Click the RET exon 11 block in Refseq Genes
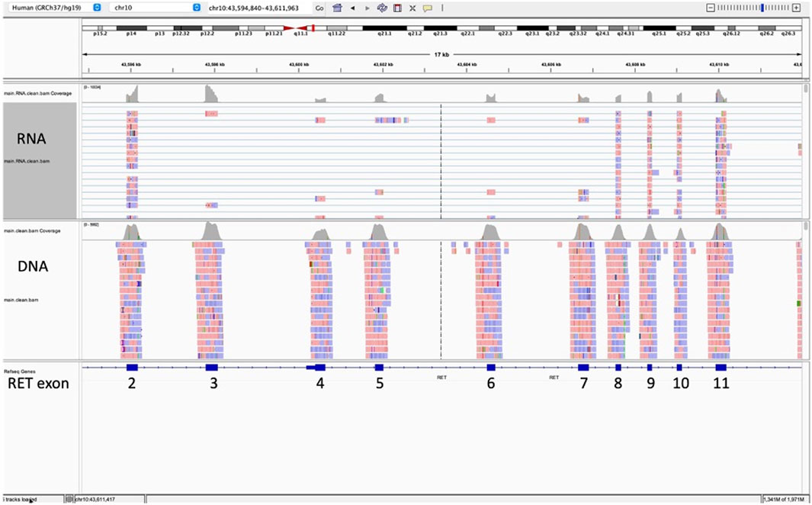 point(721,367)
